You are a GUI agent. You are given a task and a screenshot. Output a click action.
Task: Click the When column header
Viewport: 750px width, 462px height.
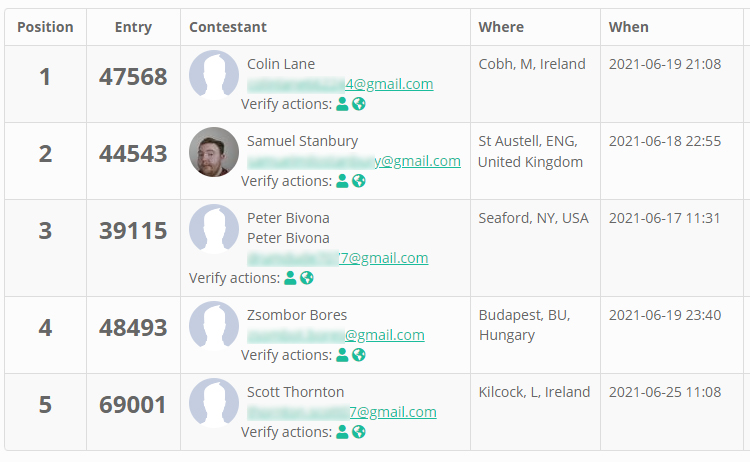click(629, 27)
